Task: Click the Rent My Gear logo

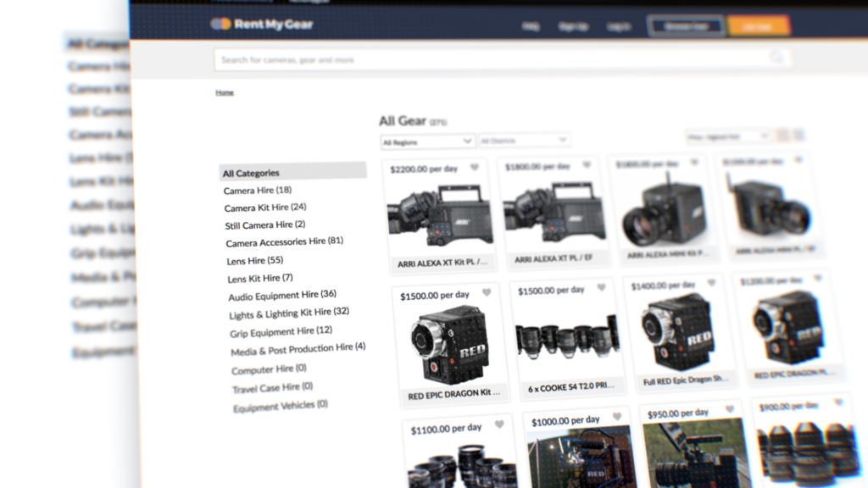Action: pyautogui.click(x=262, y=24)
